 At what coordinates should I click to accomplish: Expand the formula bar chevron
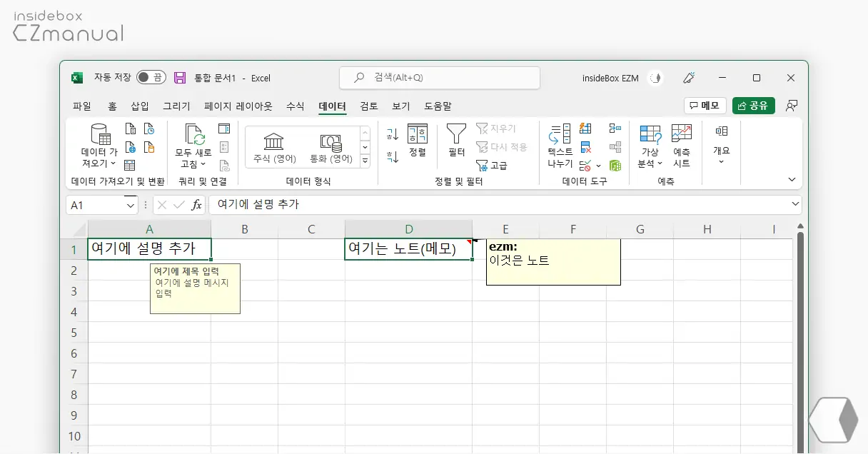coord(795,204)
